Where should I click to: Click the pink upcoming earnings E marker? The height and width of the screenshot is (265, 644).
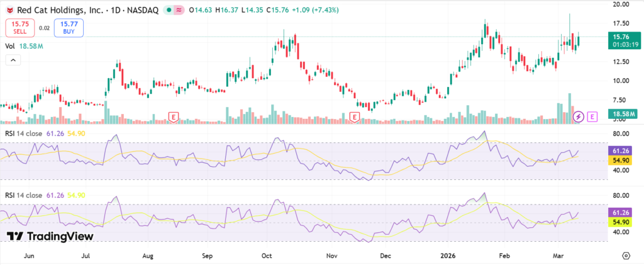(x=592, y=116)
